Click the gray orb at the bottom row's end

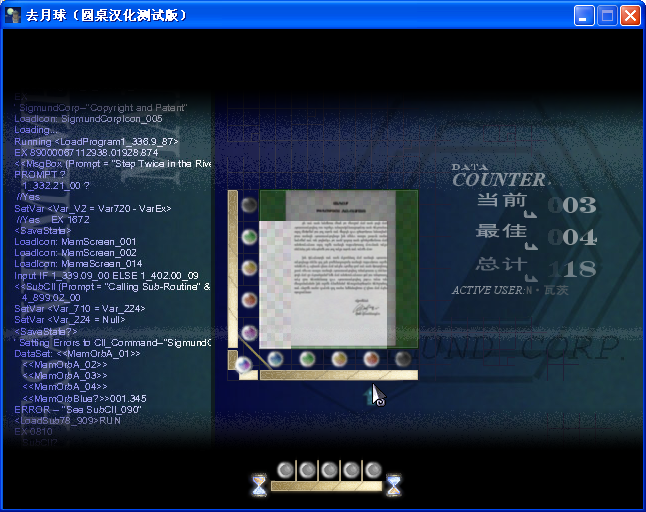click(403, 359)
